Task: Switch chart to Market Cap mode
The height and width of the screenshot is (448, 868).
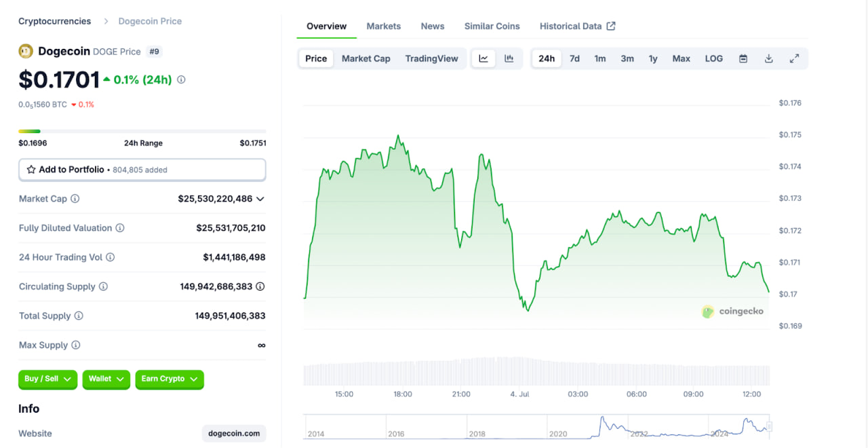Action: pos(366,58)
